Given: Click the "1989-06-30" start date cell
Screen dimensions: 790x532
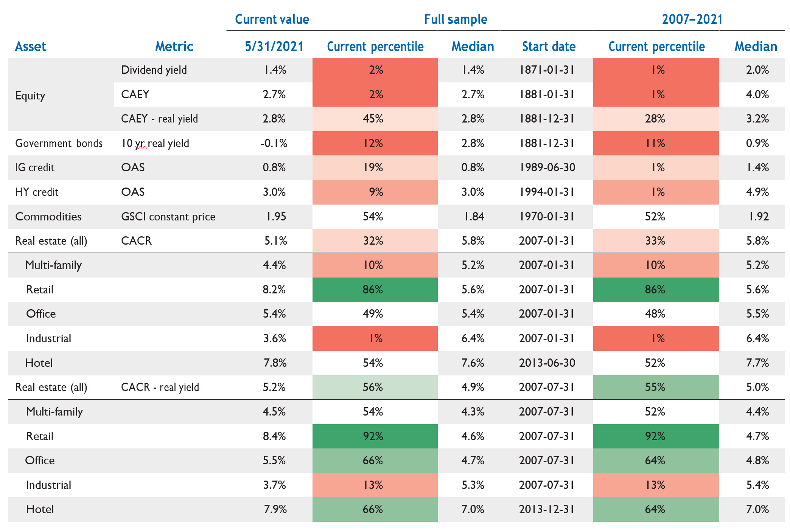Looking at the screenshot, I should (x=547, y=168).
